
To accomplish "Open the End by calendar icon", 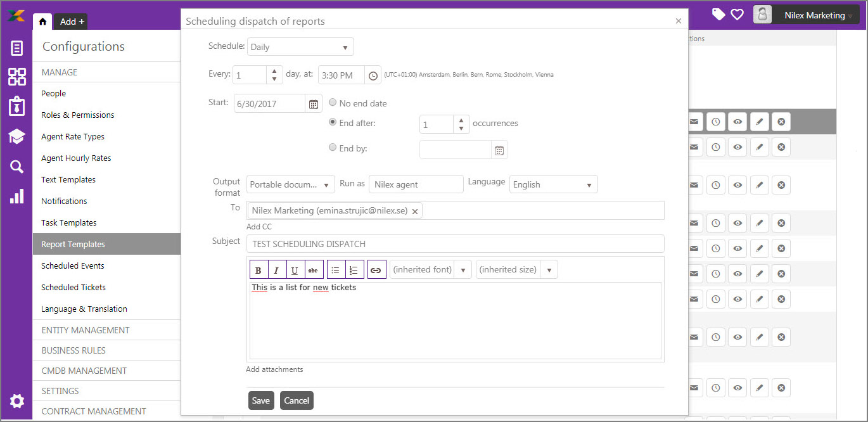I will point(499,150).
